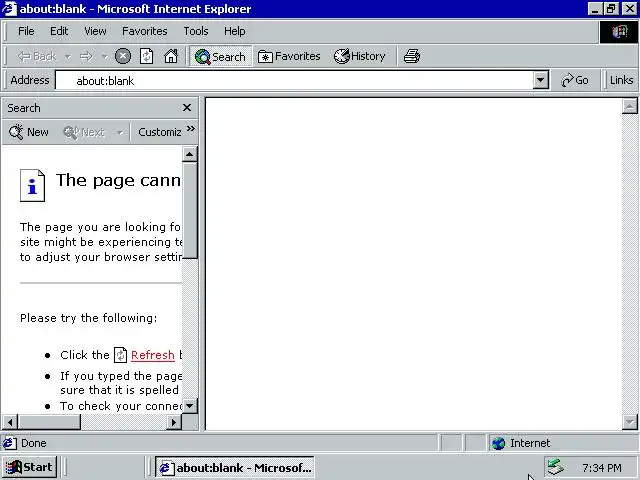
Task: Click the Next search button
Action: point(84,132)
